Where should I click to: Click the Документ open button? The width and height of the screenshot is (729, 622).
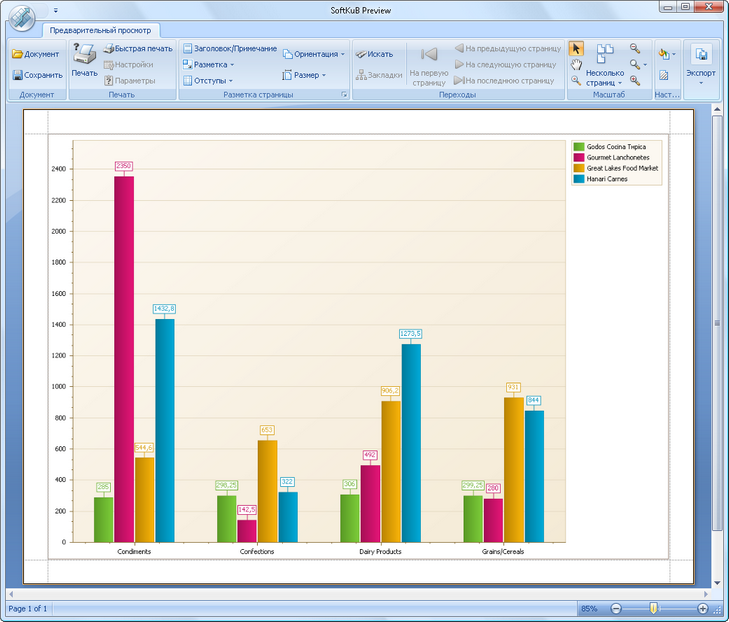click(36, 54)
